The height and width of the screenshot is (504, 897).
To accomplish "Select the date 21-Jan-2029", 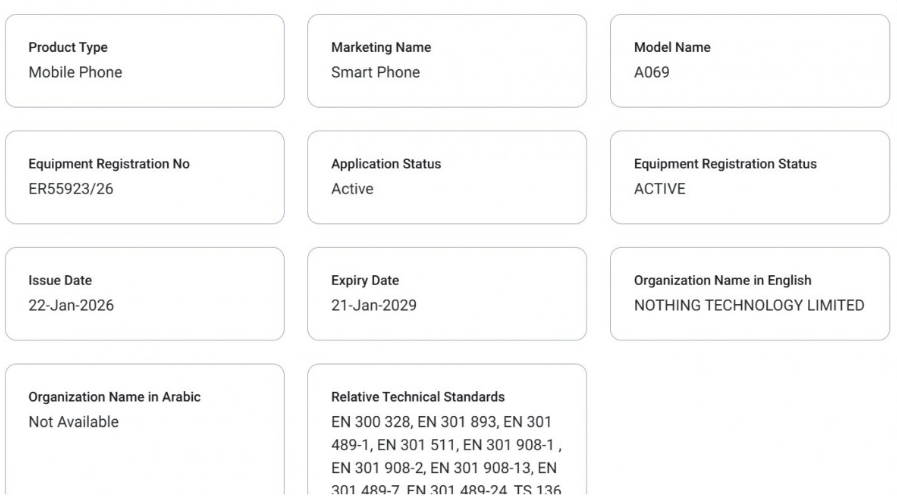I will 374,305.
